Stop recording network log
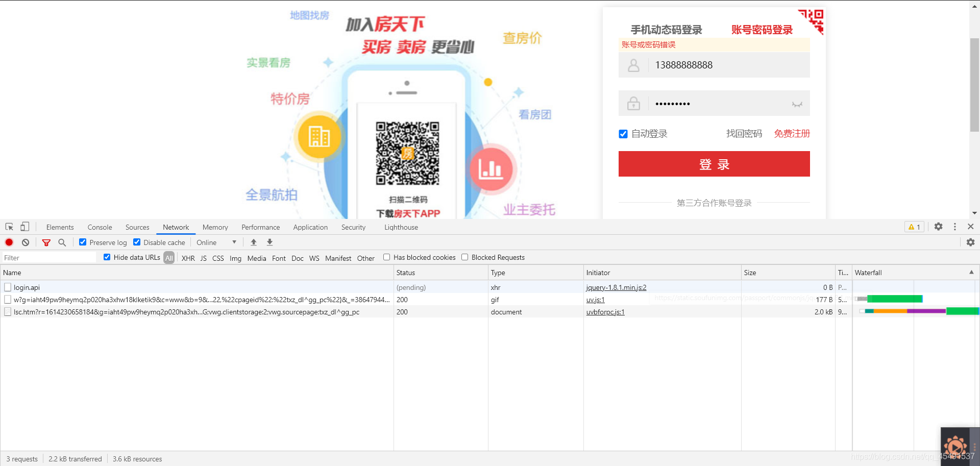This screenshot has height=466, width=980. (x=9, y=242)
